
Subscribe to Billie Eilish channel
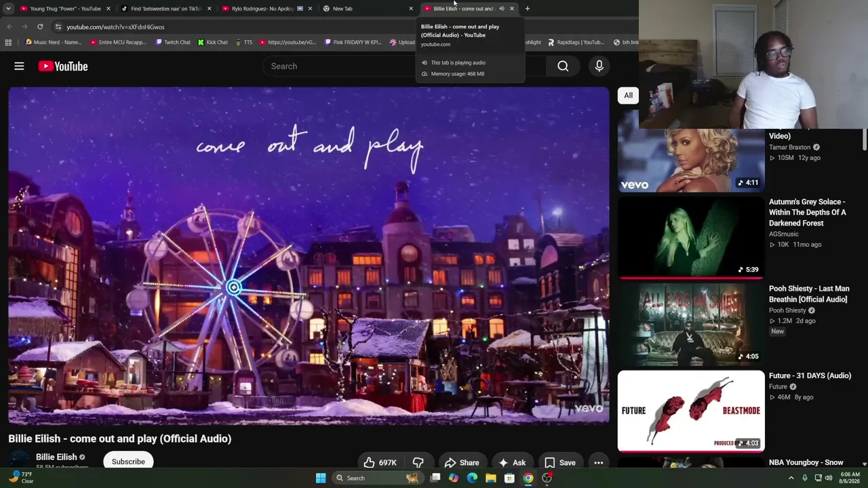(x=128, y=462)
